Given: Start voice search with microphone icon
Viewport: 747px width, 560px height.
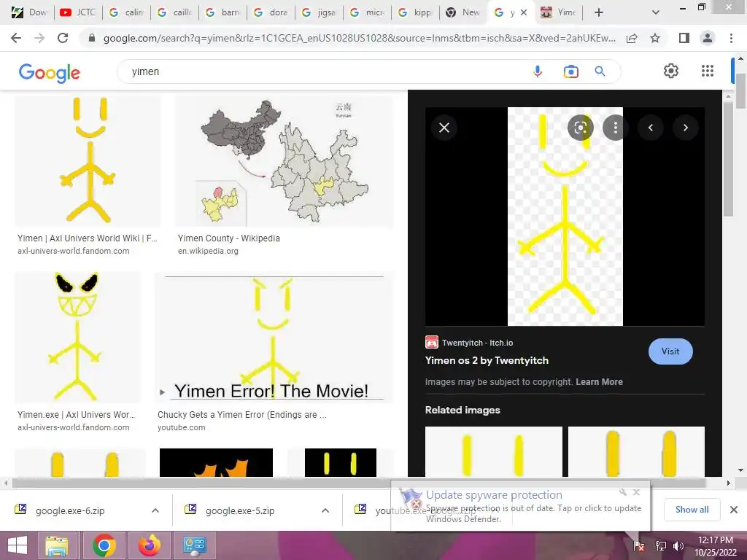Looking at the screenshot, I should [x=538, y=71].
